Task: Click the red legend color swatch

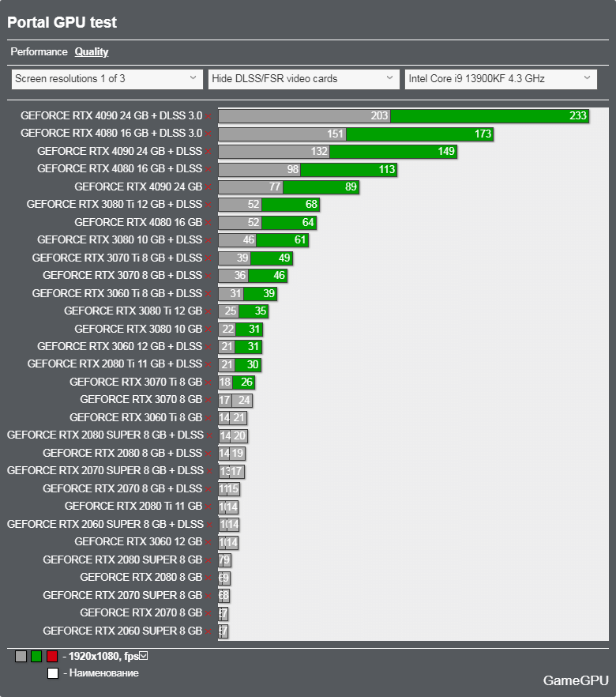Action: 52,656
